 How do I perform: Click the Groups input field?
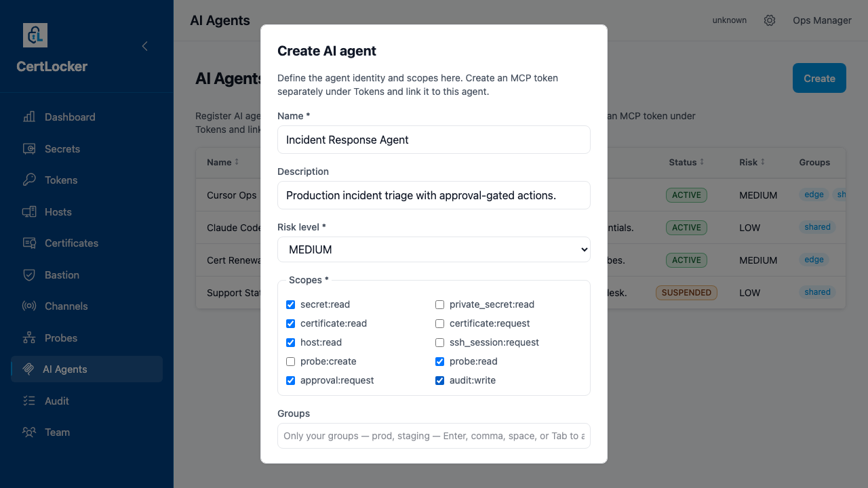coord(434,436)
